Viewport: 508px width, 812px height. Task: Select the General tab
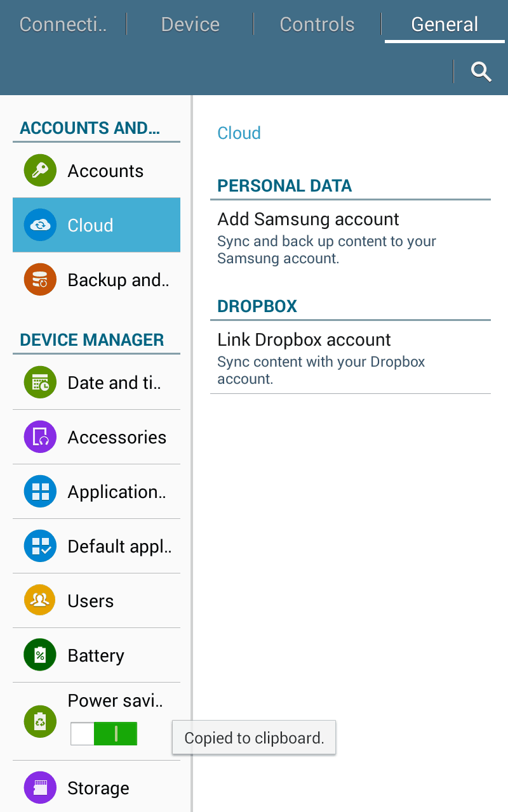tap(444, 25)
